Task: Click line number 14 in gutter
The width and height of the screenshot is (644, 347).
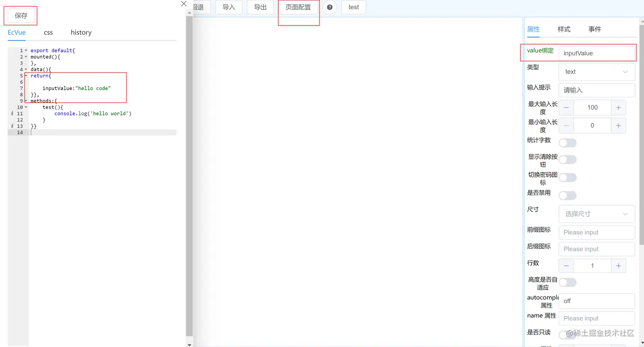Action: [20, 132]
